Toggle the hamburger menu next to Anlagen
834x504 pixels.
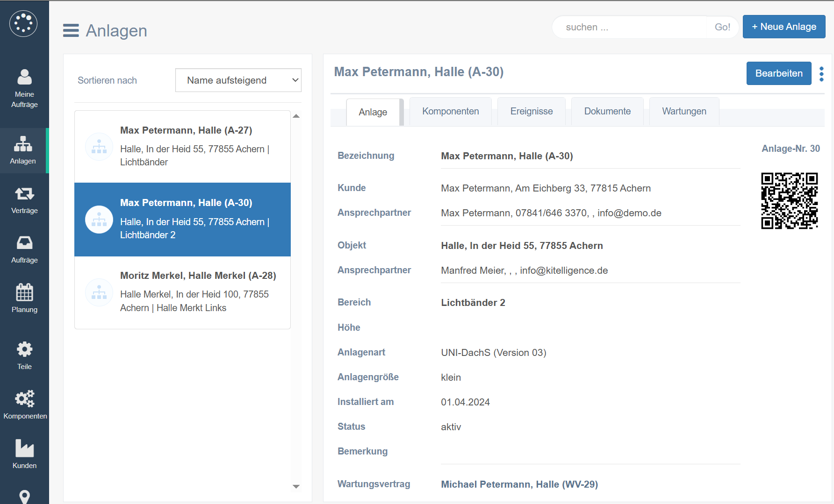(71, 31)
